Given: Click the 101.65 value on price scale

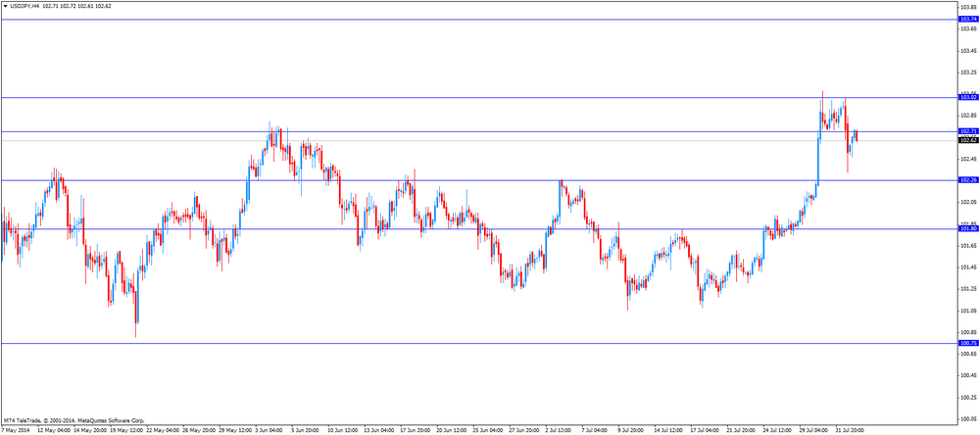Looking at the screenshot, I should click(968, 246).
